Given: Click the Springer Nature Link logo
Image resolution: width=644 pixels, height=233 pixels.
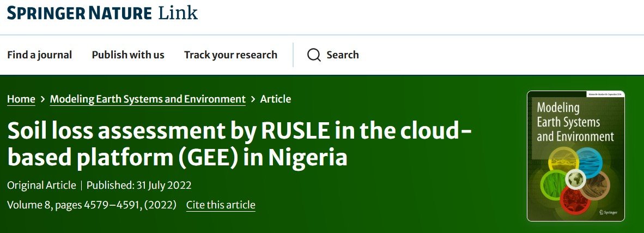Looking at the screenshot, I should point(102,13).
